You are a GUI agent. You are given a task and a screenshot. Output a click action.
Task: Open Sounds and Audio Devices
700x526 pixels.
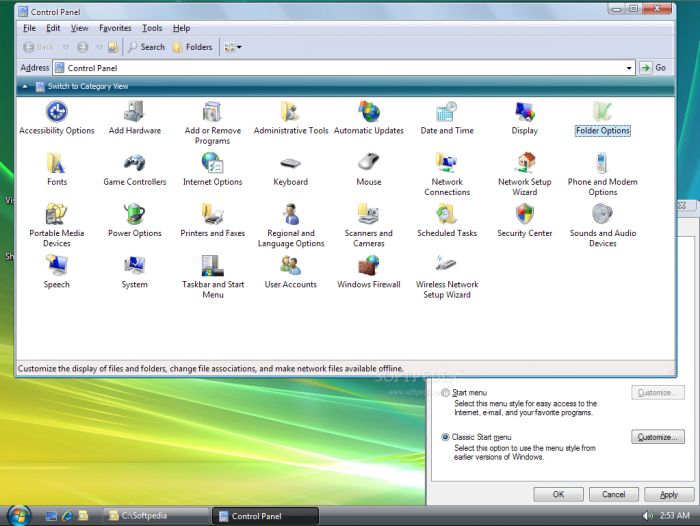coord(603,225)
